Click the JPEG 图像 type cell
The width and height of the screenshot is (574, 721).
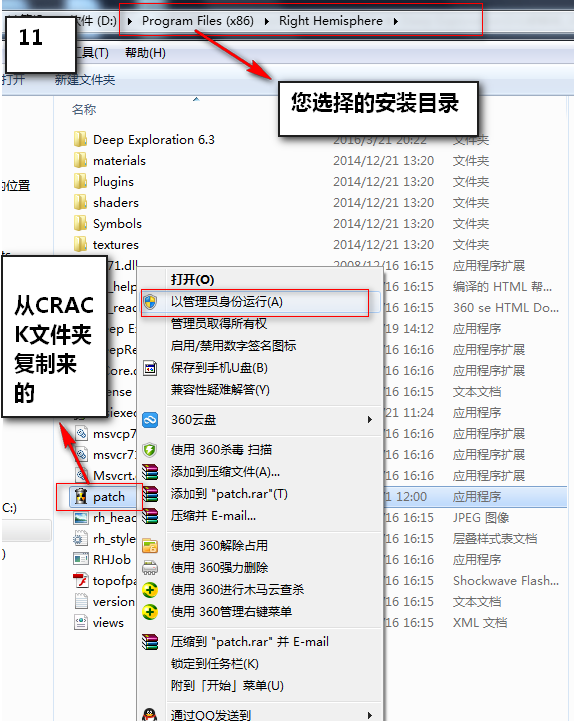(x=481, y=518)
